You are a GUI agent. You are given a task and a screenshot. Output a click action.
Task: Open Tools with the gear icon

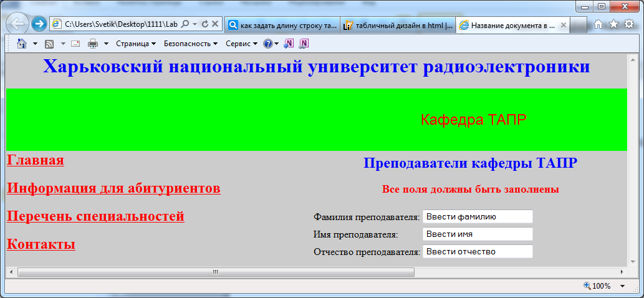pyautogui.click(x=629, y=25)
